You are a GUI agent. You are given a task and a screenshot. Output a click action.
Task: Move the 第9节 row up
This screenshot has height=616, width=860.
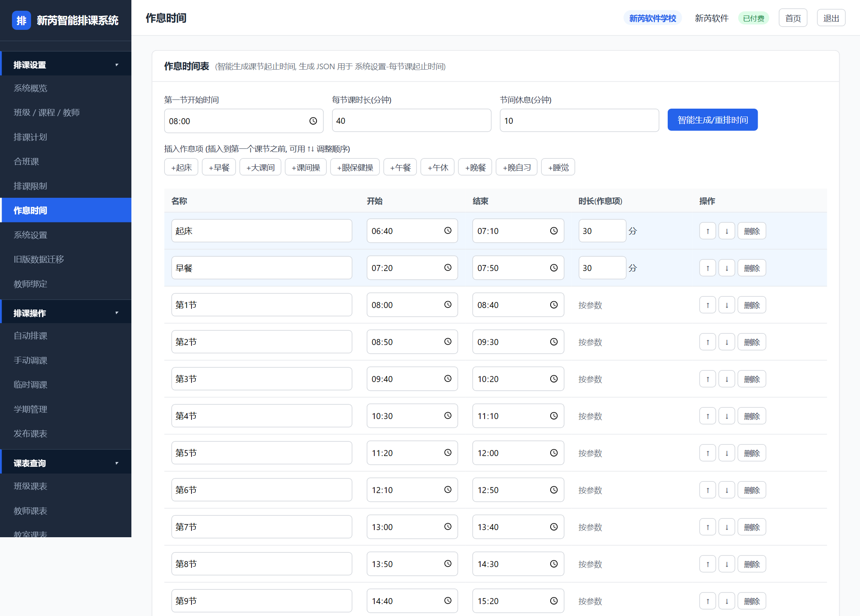coord(708,601)
